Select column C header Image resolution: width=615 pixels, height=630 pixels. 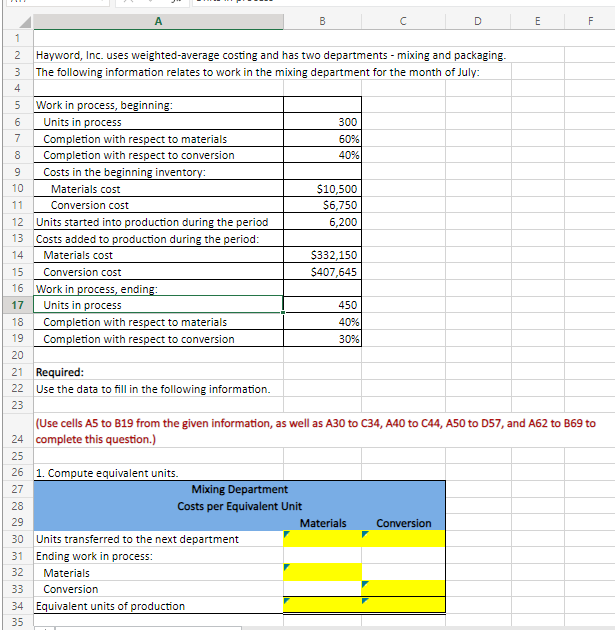coord(403,21)
